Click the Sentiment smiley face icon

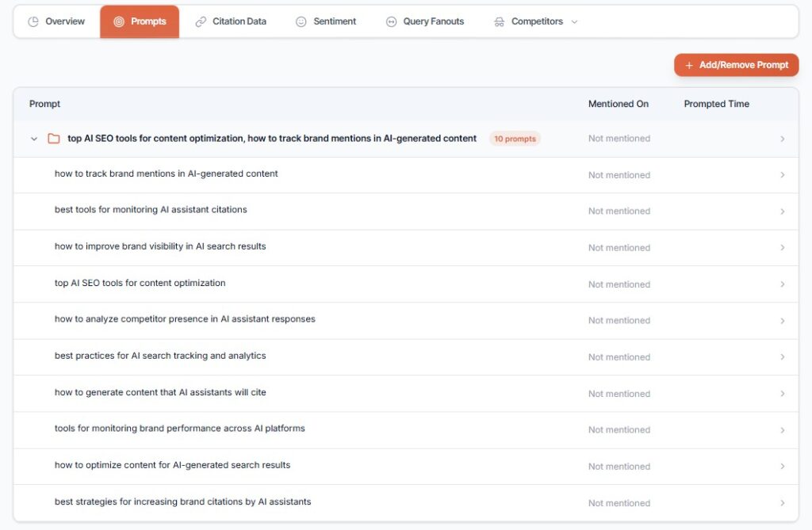coord(301,22)
